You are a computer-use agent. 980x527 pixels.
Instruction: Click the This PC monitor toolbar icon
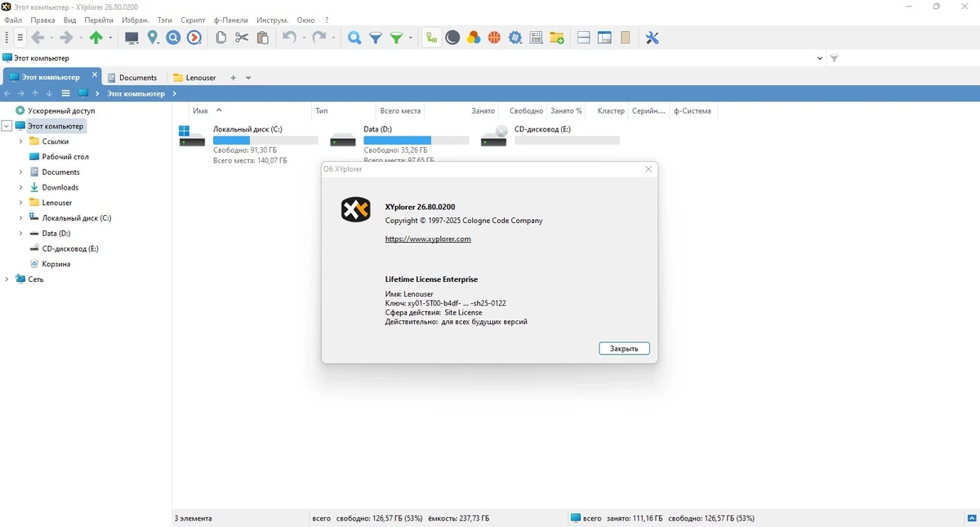point(131,38)
